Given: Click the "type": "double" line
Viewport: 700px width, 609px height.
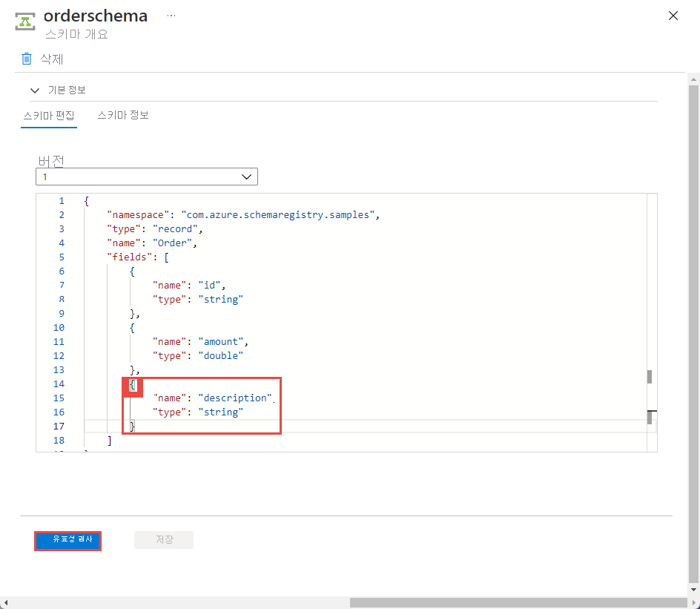Looking at the screenshot, I should click(x=198, y=356).
